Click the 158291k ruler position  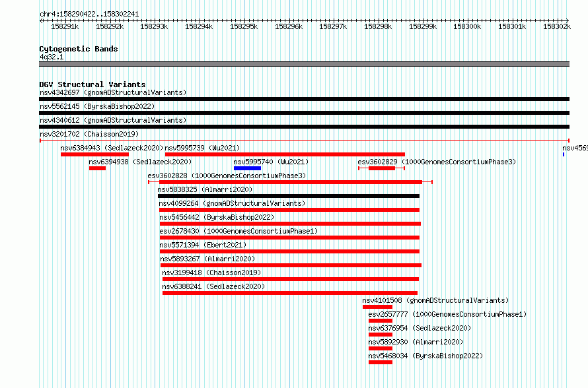click(65, 26)
